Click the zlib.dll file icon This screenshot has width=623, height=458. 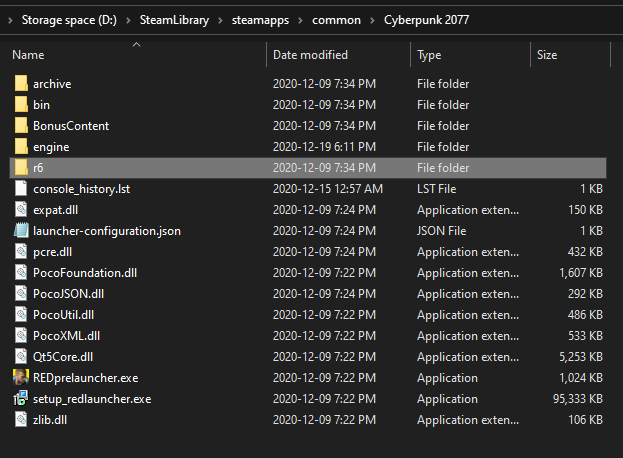22,420
